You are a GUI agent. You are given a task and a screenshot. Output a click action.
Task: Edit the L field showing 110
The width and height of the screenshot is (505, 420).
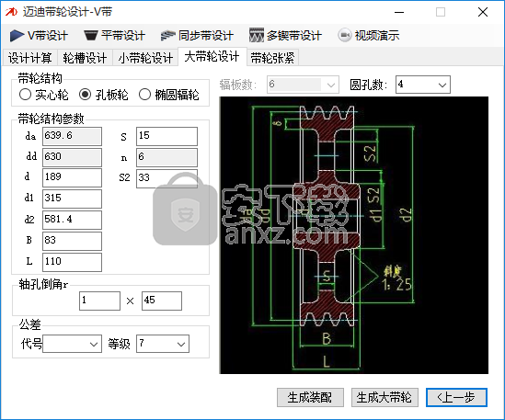[72, 262]
